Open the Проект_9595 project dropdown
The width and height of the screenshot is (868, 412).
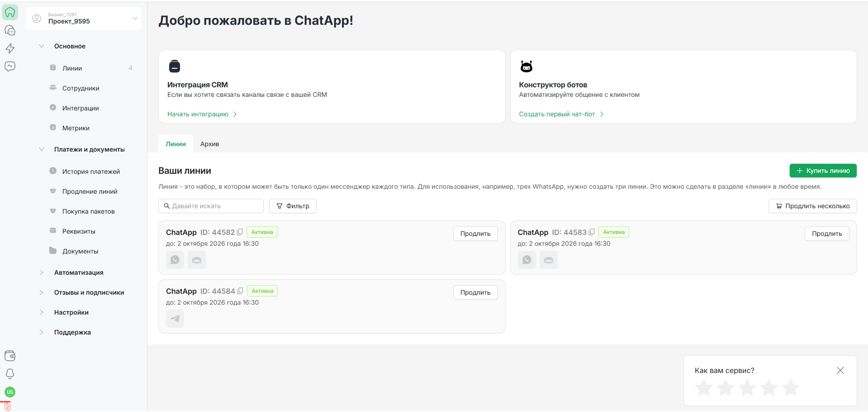84,19
